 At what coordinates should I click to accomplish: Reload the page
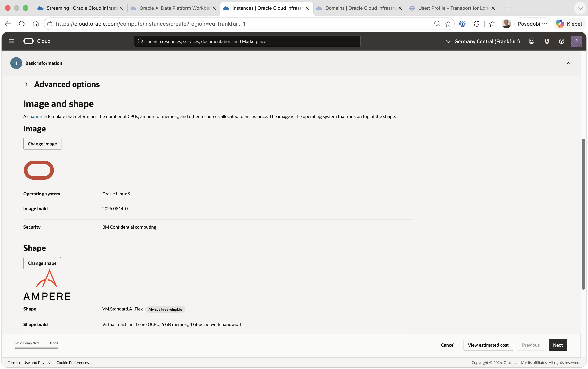click(22, 24)
